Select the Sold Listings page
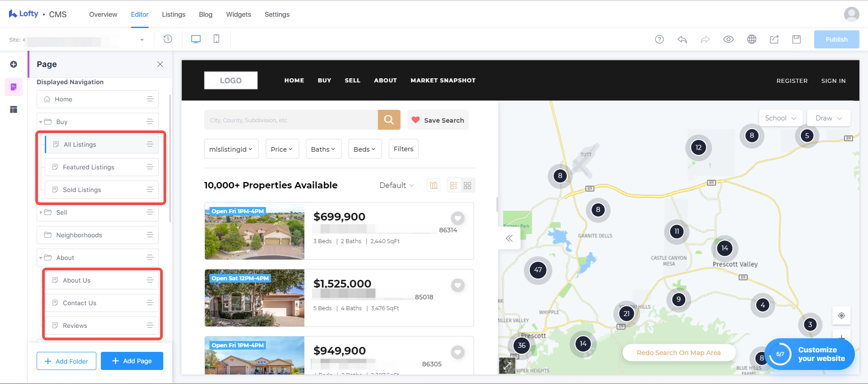This screenshot has height=384, width=868. 102,190
